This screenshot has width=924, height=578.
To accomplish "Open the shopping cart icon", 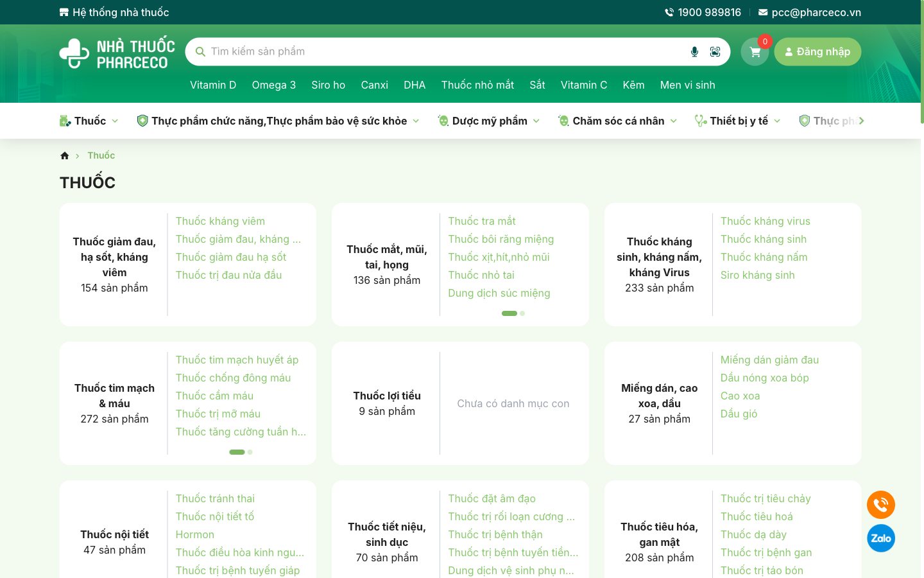I will point(755,52).
